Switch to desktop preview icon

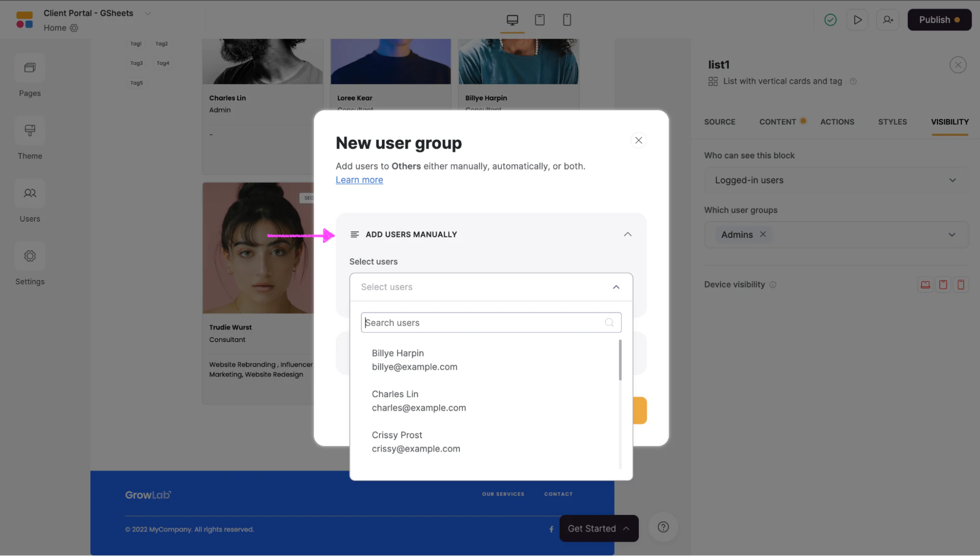(x=512, y=20)
